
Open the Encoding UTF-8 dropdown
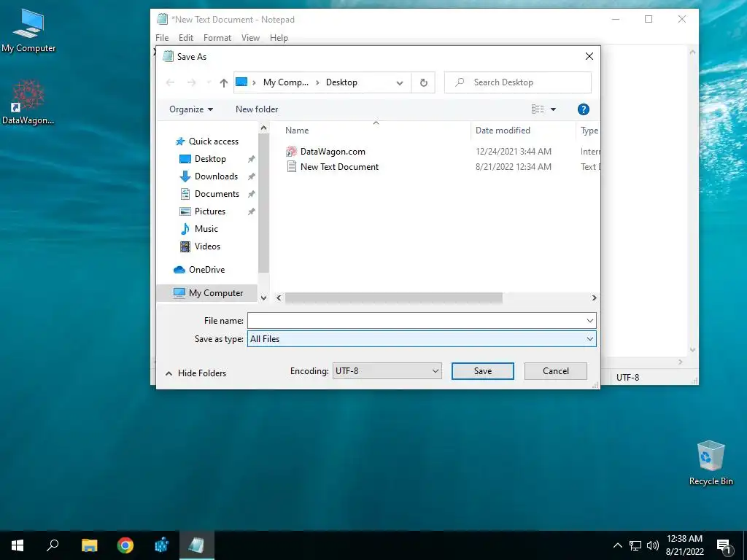387,371
